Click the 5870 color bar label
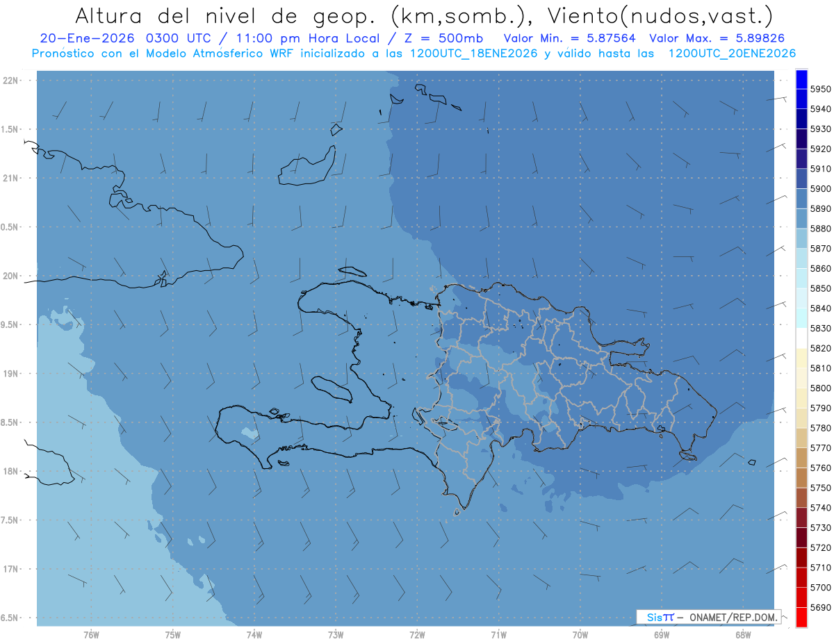Image resolution: width=834 pixels, height=644 pixels. point(821,249)
